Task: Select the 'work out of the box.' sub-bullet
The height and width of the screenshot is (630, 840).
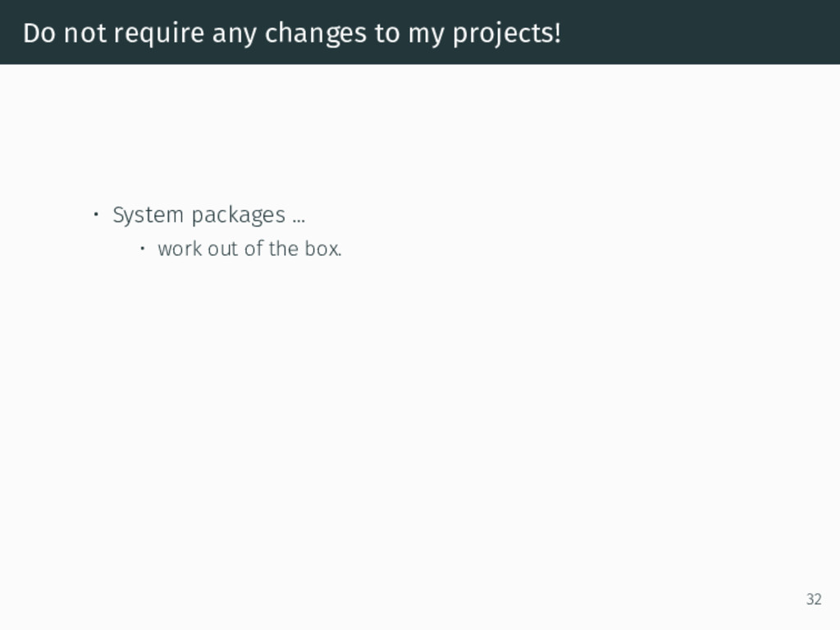Action: coord(249,249)
